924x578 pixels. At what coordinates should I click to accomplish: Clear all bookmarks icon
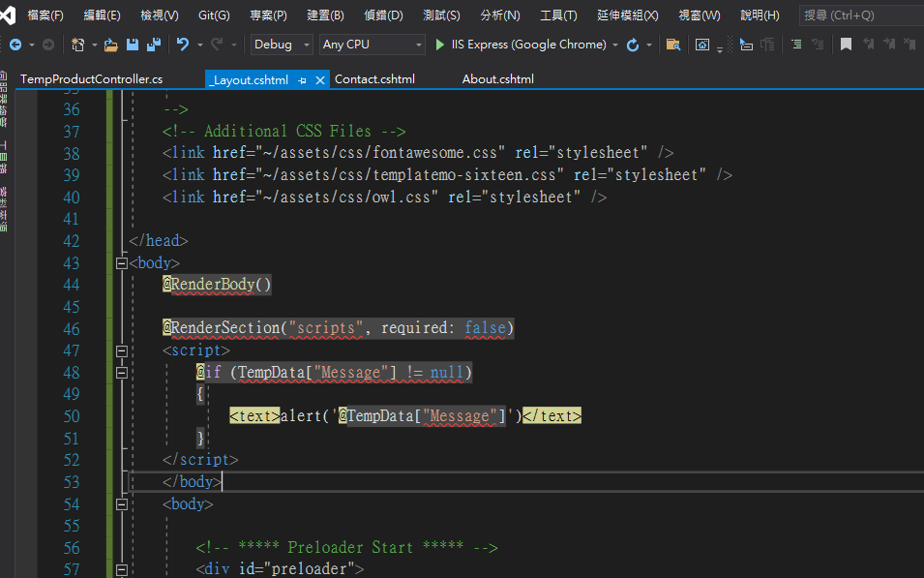[909, 45]
